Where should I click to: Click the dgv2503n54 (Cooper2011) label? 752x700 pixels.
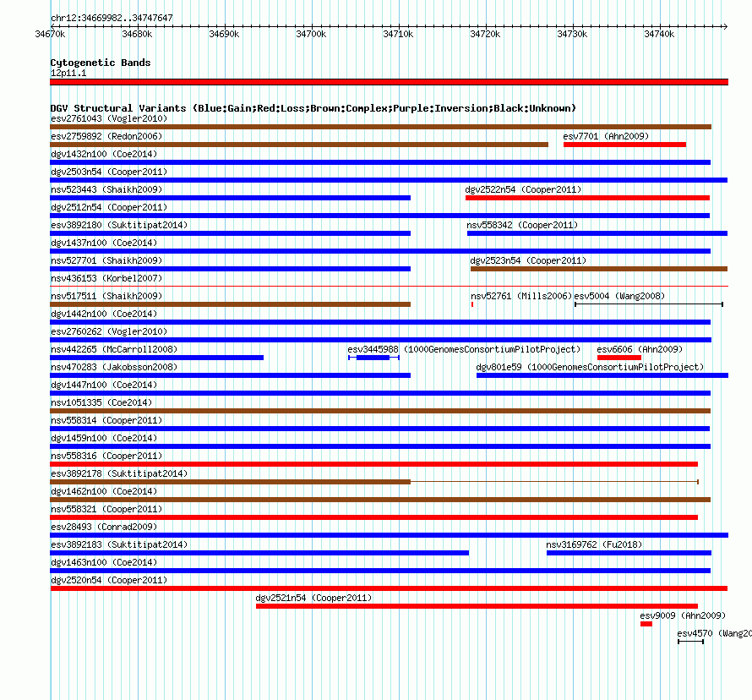[109, 172]
